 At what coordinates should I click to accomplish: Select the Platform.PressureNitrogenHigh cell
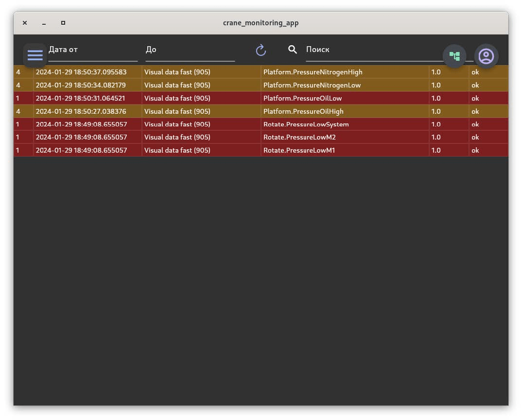click(345, 72)
